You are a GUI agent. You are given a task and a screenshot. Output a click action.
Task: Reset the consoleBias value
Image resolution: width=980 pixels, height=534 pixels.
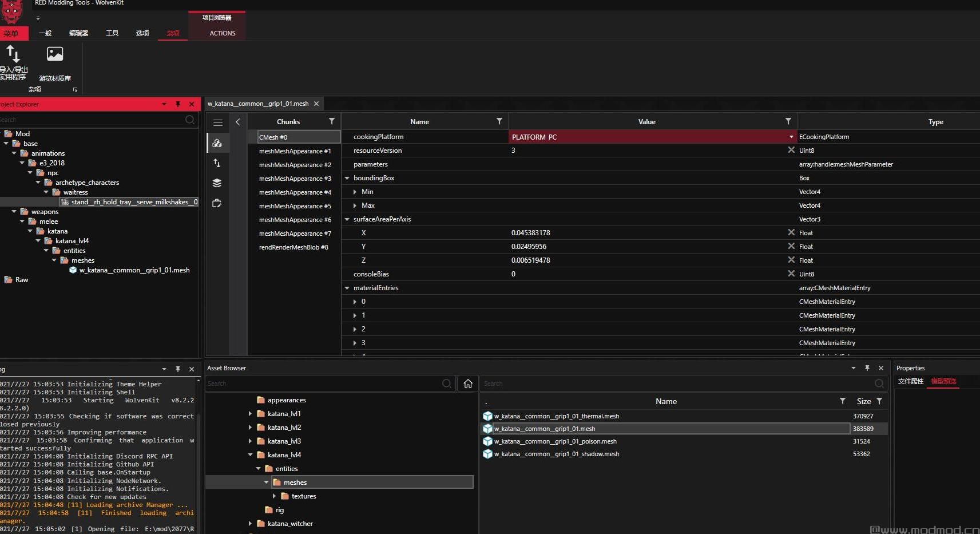(791, 274)
